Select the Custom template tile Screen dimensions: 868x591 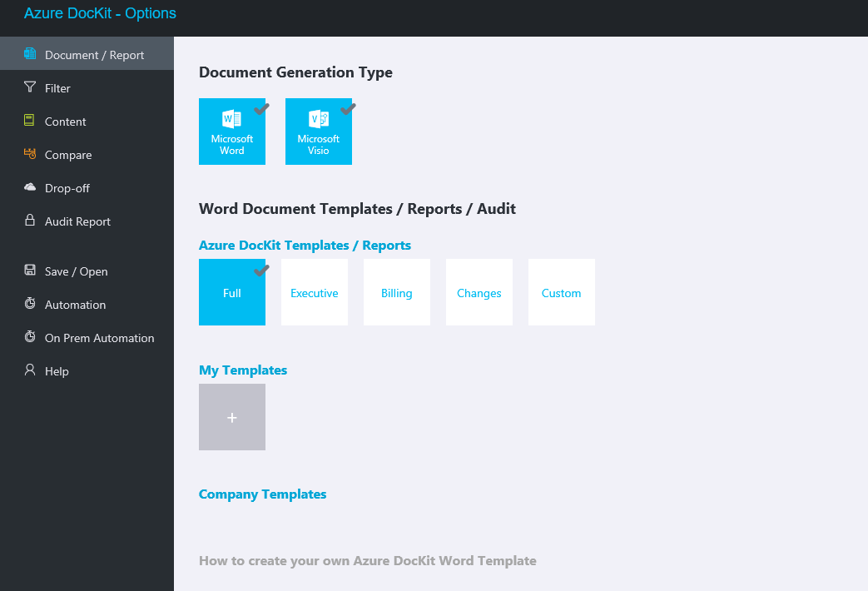coord(561,292)
